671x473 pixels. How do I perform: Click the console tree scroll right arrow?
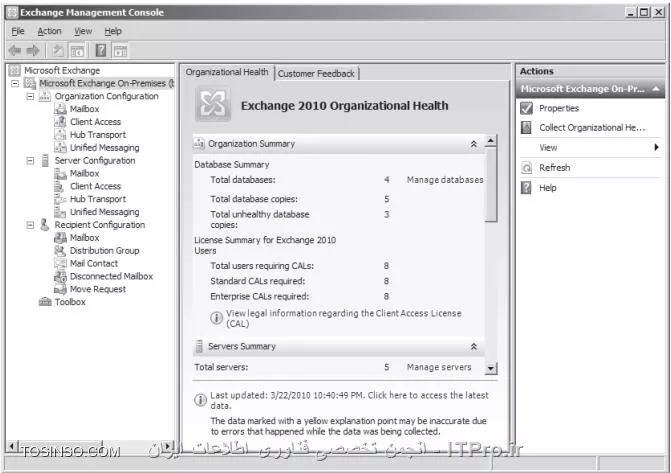click(x=169, y=446)
